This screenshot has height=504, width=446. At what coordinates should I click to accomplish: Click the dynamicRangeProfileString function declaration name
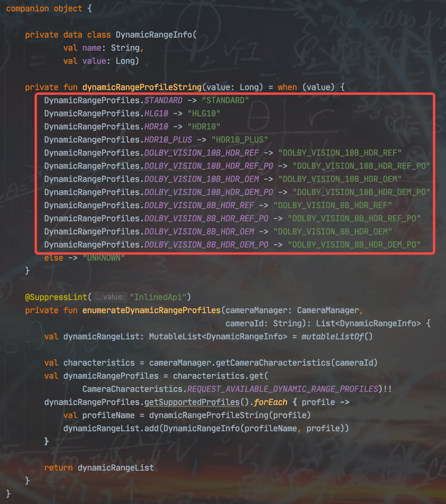[x=142, y=87]
